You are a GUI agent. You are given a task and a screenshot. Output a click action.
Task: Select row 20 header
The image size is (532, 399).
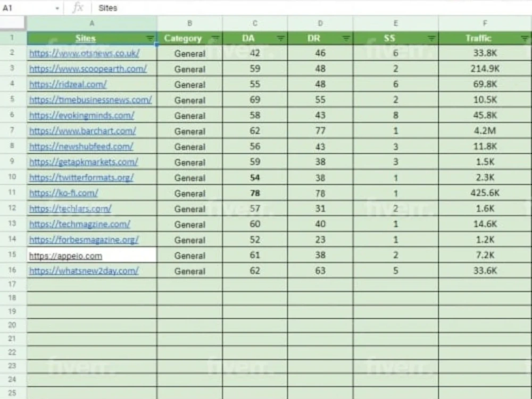click(x=13, y=325)
